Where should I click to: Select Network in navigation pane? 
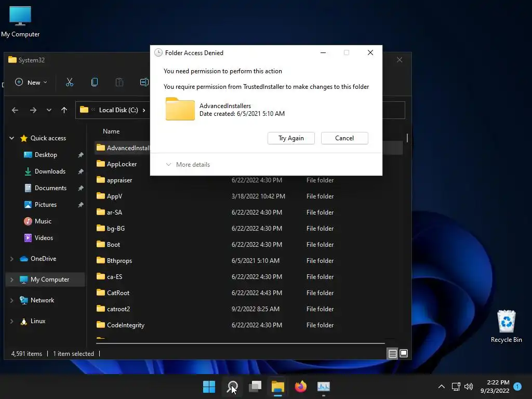tap(42, 300)
